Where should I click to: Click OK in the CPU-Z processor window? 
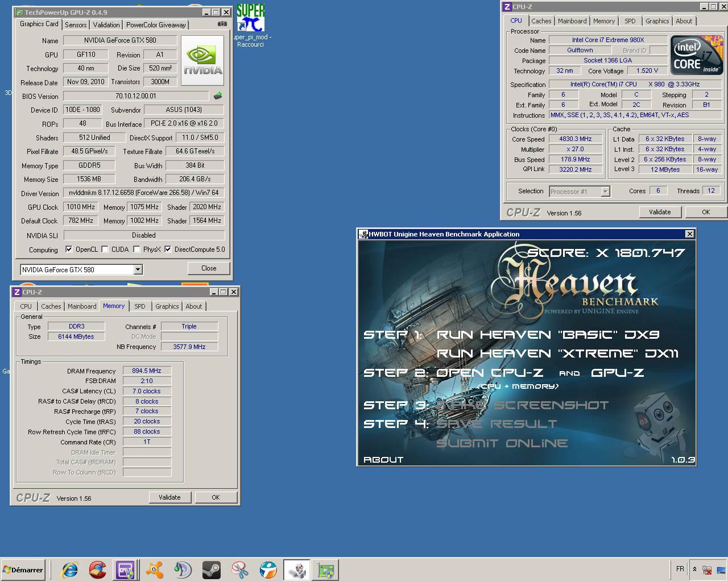click(x=706, y=212)
